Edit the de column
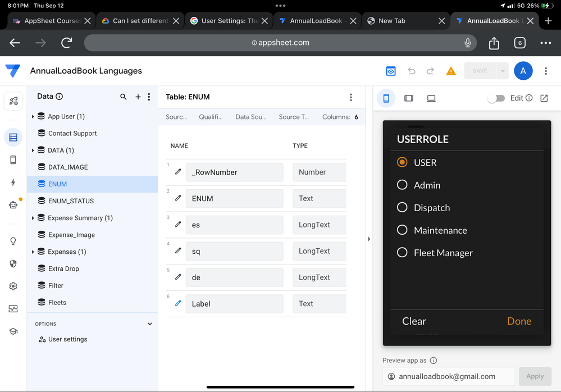The image size is (561, 392). point(178,277)
